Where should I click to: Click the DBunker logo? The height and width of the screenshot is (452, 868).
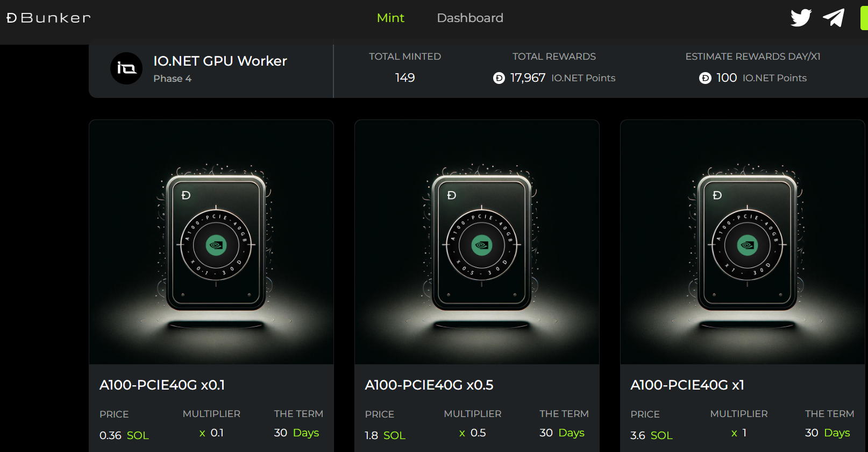(x=48, y=18)
